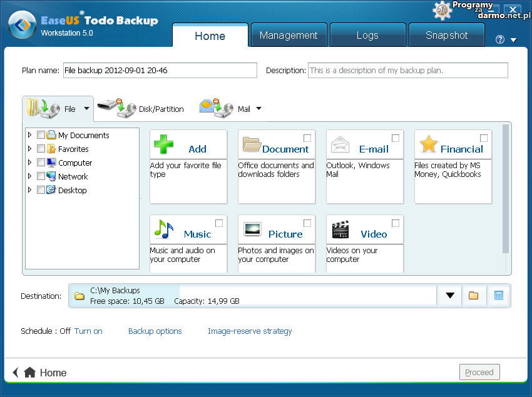Click the Plan name input field
The image size is (532, 397).
click(160, 71)
